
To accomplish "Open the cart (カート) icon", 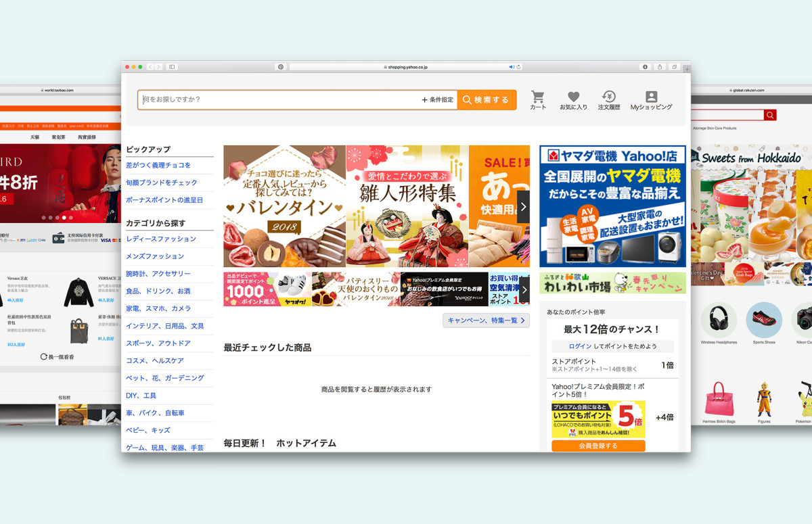I will (538, 100).
